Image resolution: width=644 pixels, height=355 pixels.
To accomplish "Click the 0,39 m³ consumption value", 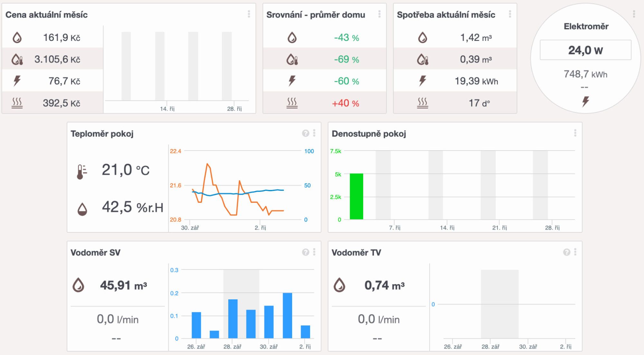I will [x=476, y=59].
